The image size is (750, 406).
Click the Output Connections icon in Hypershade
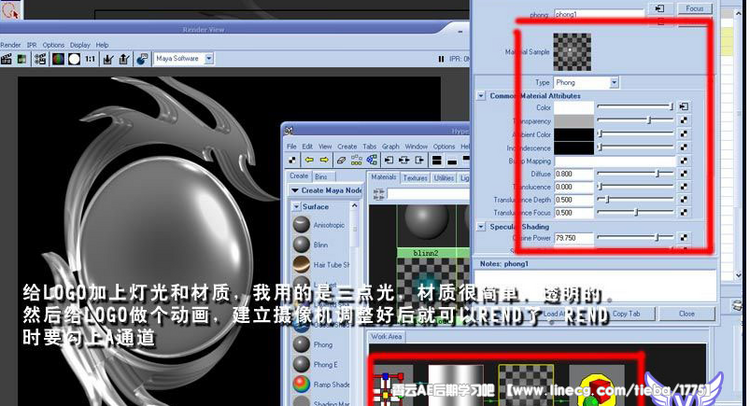point(419,160)
